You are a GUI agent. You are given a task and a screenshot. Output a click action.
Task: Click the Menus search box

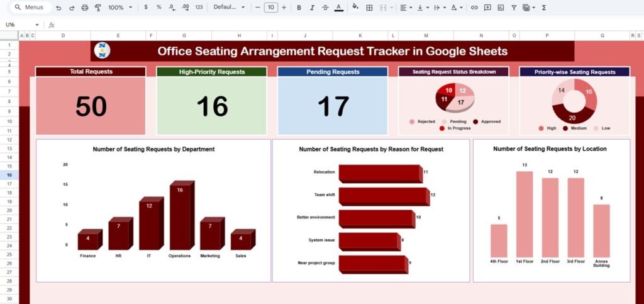pos(30,8)
